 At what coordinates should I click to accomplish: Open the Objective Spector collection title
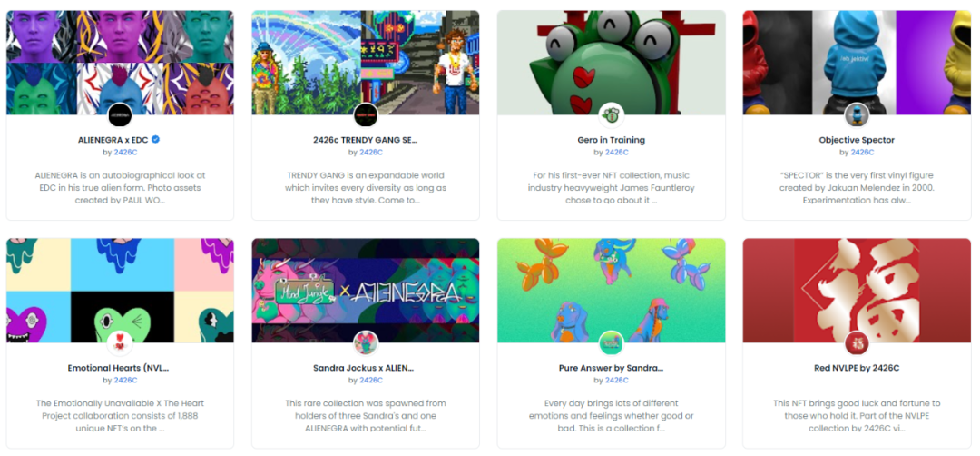[857, 140]
